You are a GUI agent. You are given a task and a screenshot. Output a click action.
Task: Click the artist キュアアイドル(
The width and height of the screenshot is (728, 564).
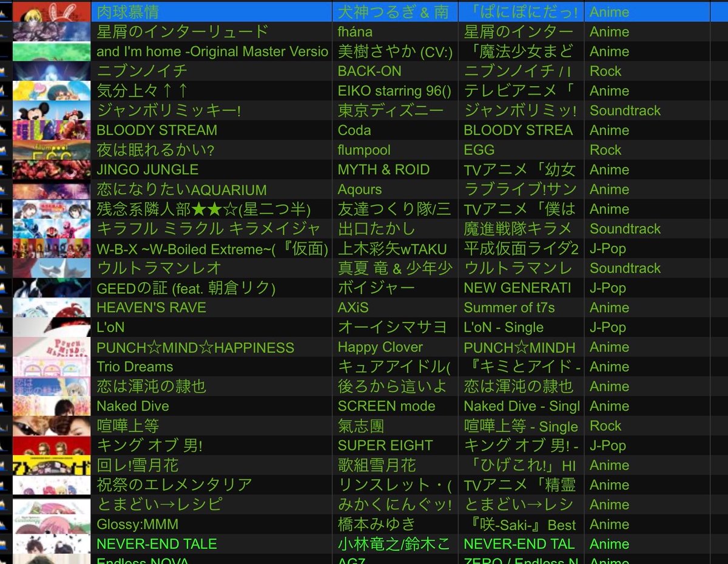click(394, 367)
